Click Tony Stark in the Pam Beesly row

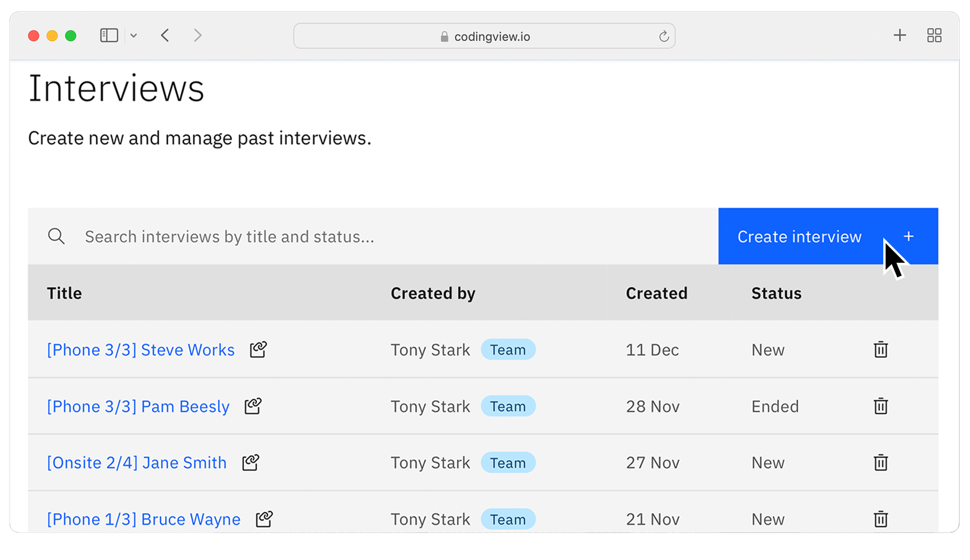pyautogui.click(x=430, y=406)
